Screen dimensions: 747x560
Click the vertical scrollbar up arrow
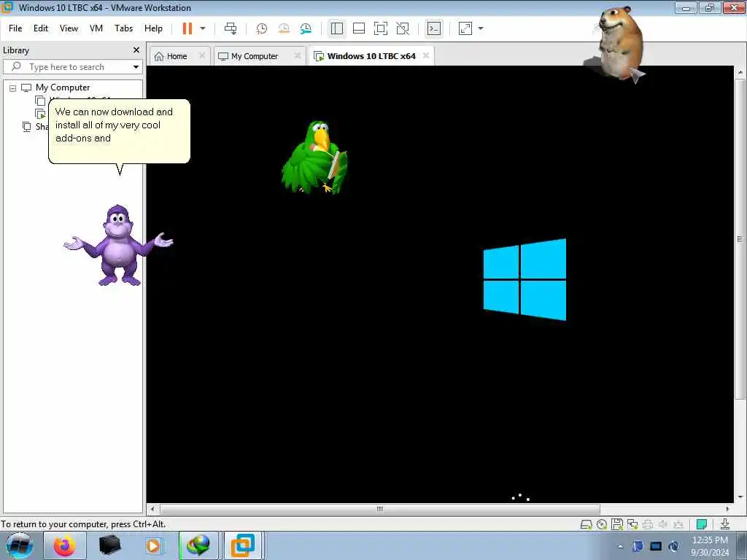pyautogui.click(x=740, y=72)
